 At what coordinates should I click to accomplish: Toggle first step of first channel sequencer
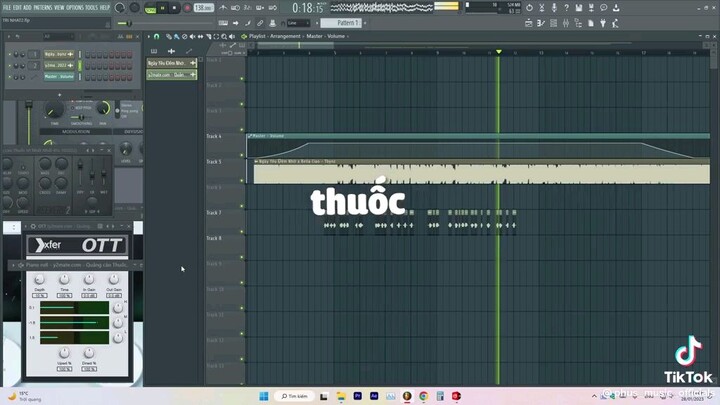(86, 54)
